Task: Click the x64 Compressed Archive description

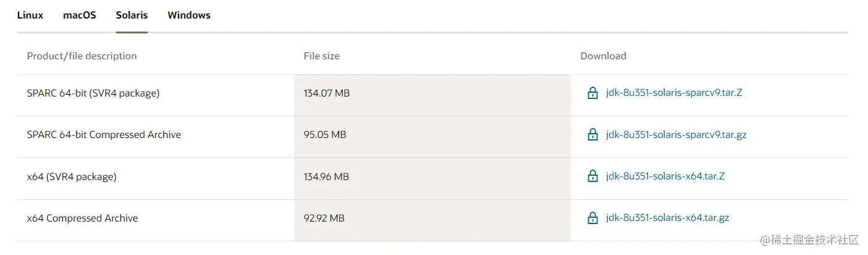Action: 83,218
